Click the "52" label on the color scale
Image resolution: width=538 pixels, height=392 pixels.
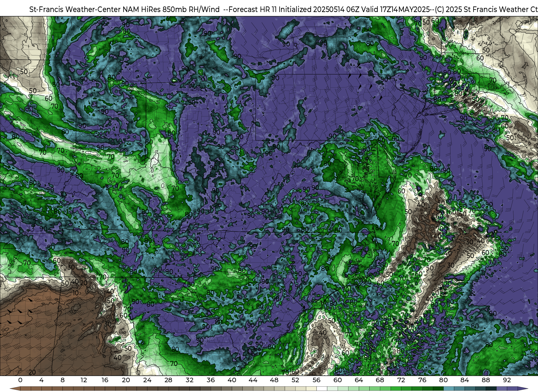[x=295, y=380]
